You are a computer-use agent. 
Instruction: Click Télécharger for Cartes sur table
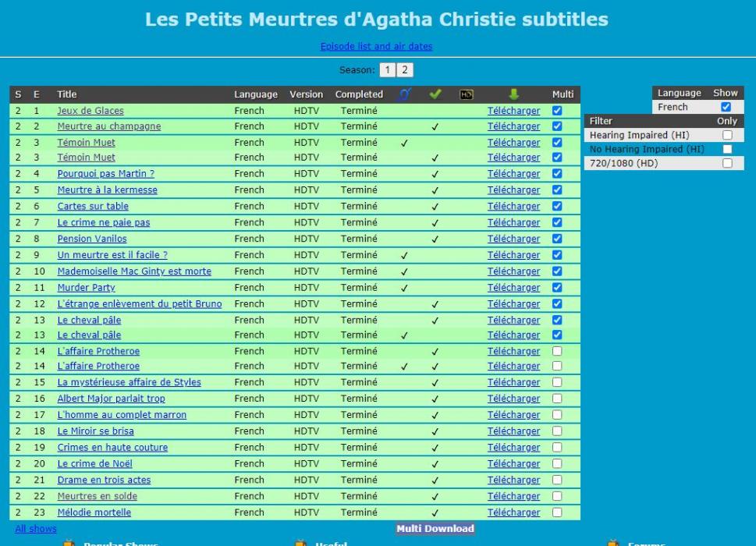point(513,207)
